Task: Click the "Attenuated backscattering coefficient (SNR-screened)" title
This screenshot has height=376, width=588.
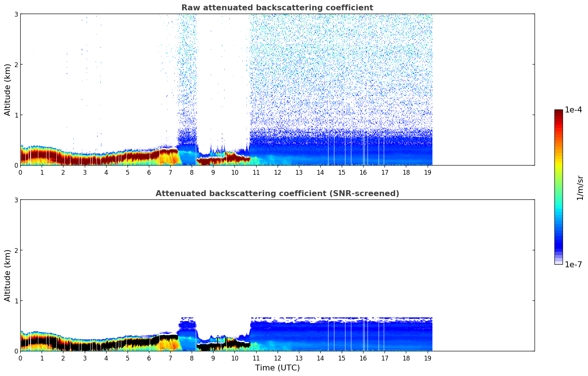Action: (277, 194)
